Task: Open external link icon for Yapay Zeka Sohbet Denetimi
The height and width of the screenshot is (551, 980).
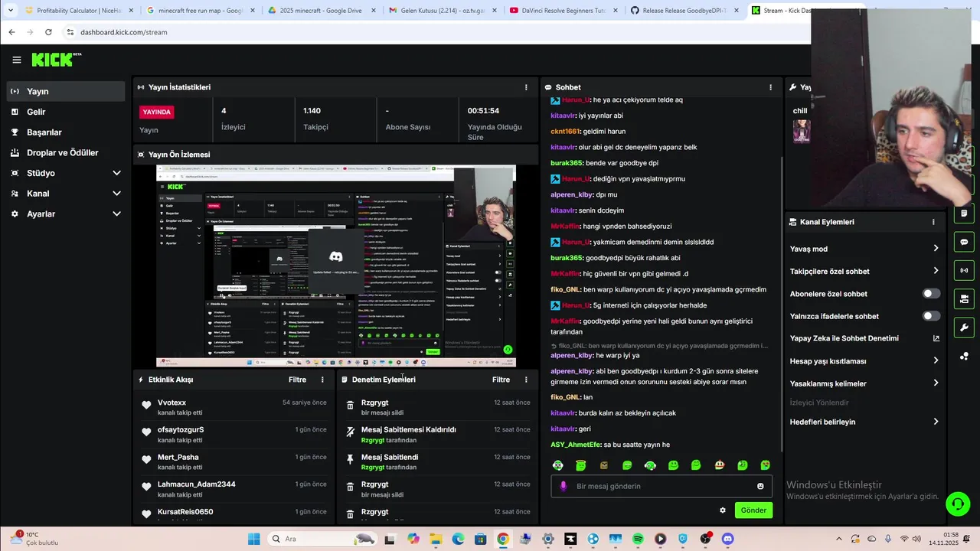Action: 936,338
